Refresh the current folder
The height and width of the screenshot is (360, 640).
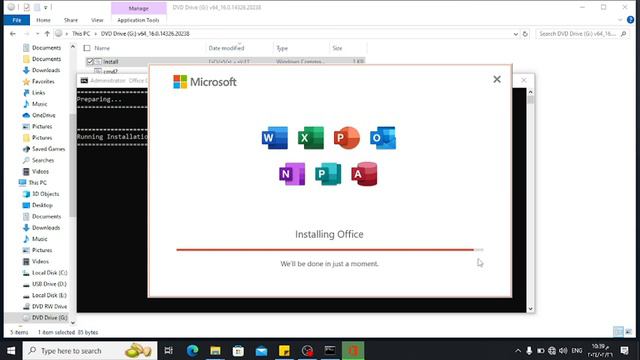pos(525,34)
